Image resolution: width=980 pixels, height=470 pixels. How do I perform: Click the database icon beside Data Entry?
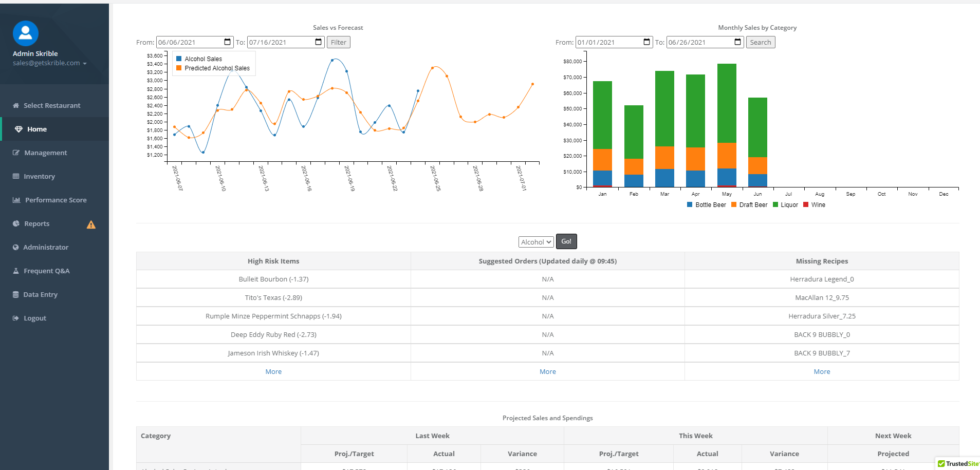[16, 294]
